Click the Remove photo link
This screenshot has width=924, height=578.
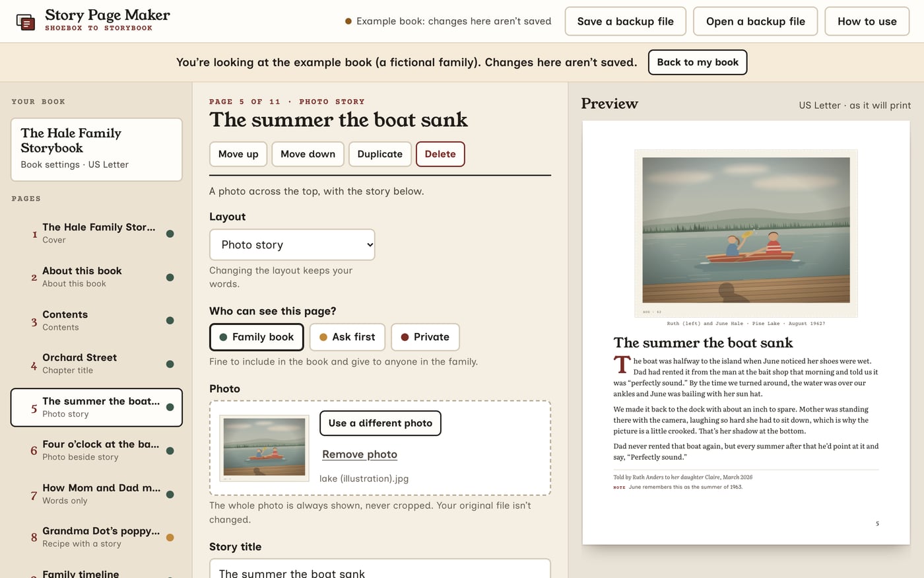click(360, 454)
